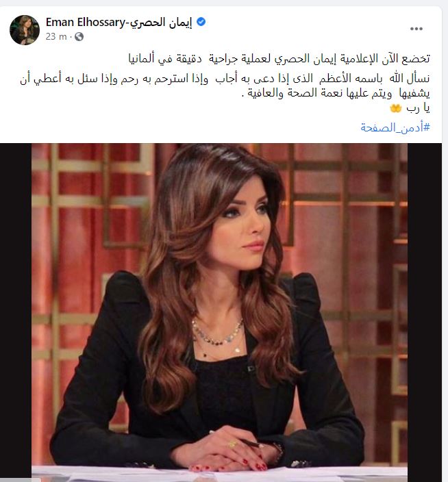Open Eman Elhossary's round profile picture
Viewport: 448px width, 482px height.
point(25,30)
